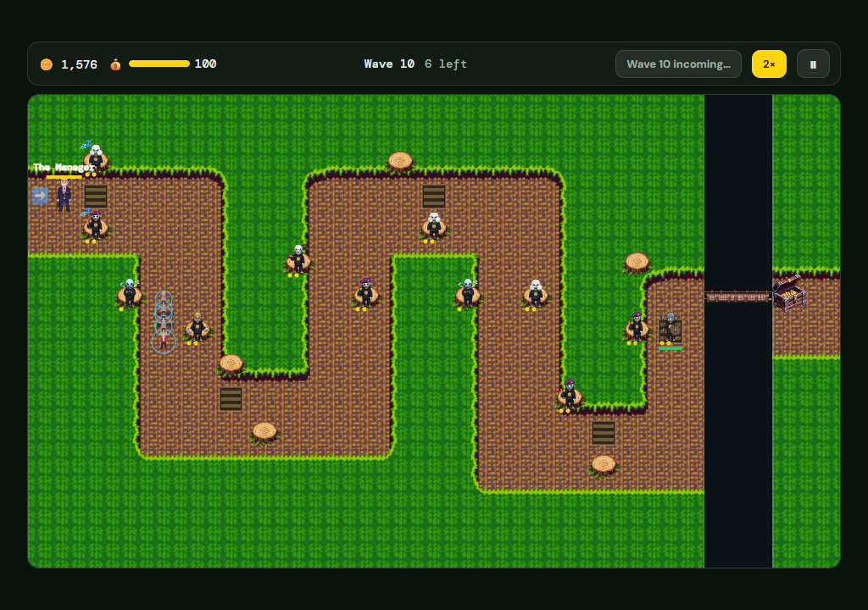Select the white-haired tower right of the central blue-skinned tower
This screenshot has width=868, height=610.
click(x=536, y=293)
